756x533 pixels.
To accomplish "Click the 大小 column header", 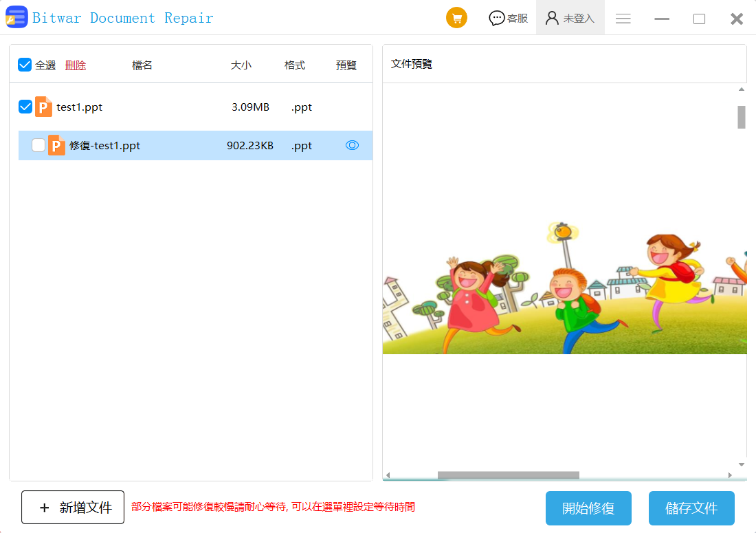I will pos(241,65).
